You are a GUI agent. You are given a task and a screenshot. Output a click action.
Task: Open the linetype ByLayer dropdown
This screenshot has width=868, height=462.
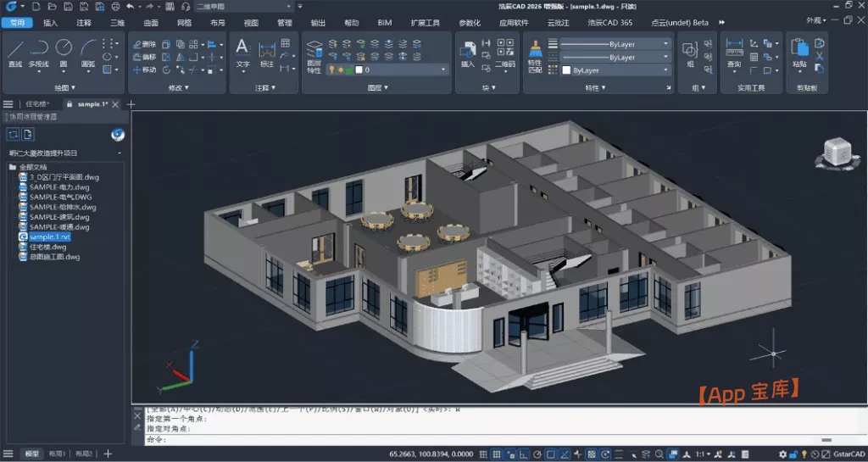click(614, 57)
